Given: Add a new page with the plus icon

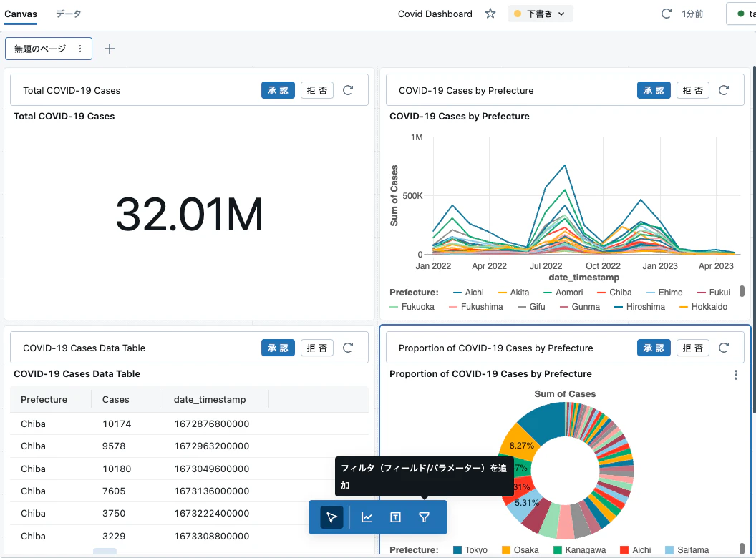Looking at the screenshot, I should tap(110, 49).
